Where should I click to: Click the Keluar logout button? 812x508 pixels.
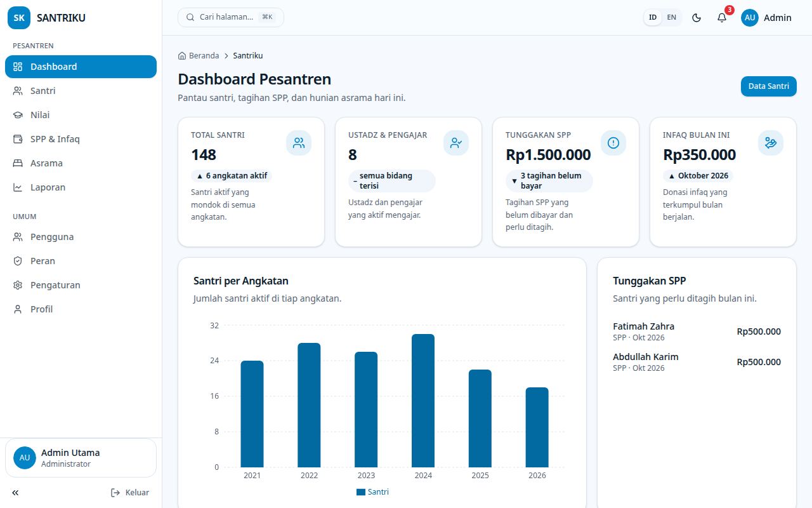130,493
